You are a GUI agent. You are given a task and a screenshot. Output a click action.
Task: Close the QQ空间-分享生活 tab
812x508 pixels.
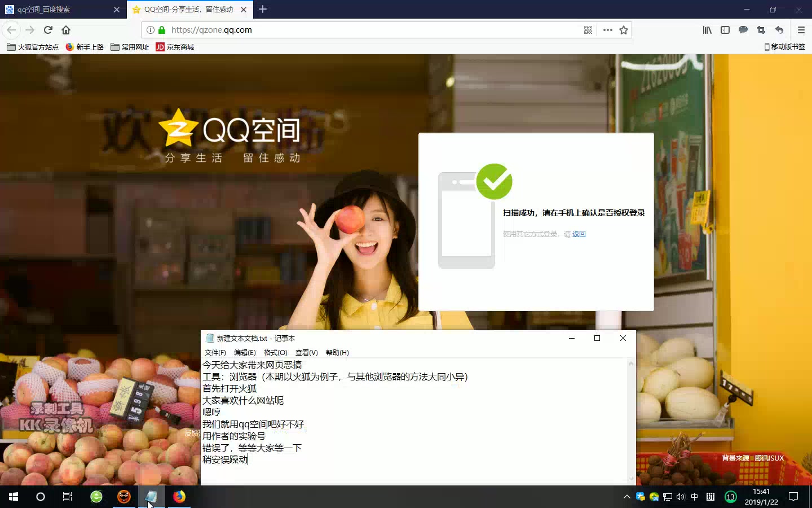[x=244, y=10]
